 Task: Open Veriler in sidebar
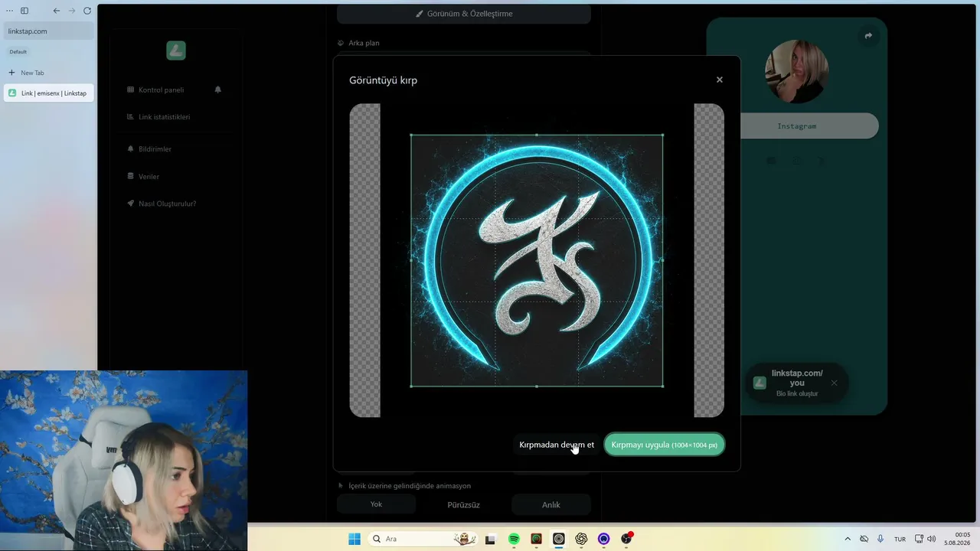(x=143, y=177)
